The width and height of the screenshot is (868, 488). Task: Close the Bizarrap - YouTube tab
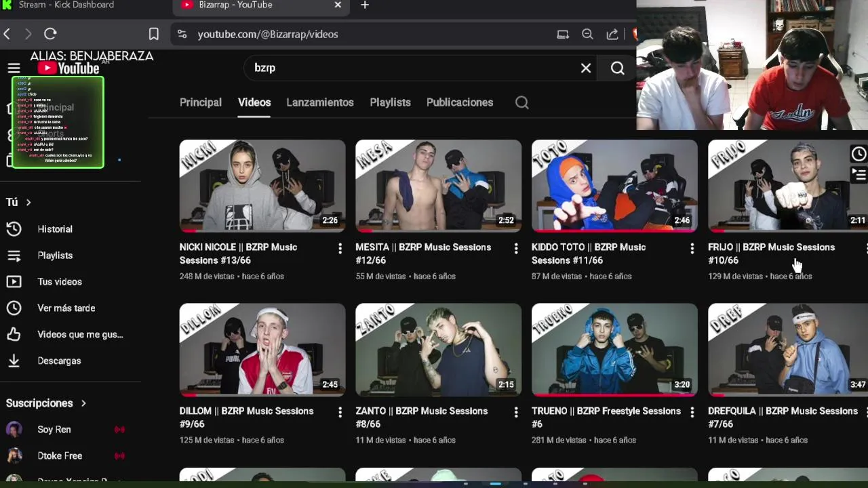(x=338, y=5)
